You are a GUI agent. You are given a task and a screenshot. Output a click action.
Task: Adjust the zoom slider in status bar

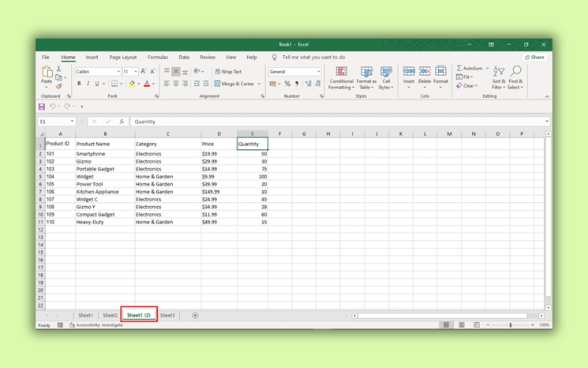coord(510,325)
